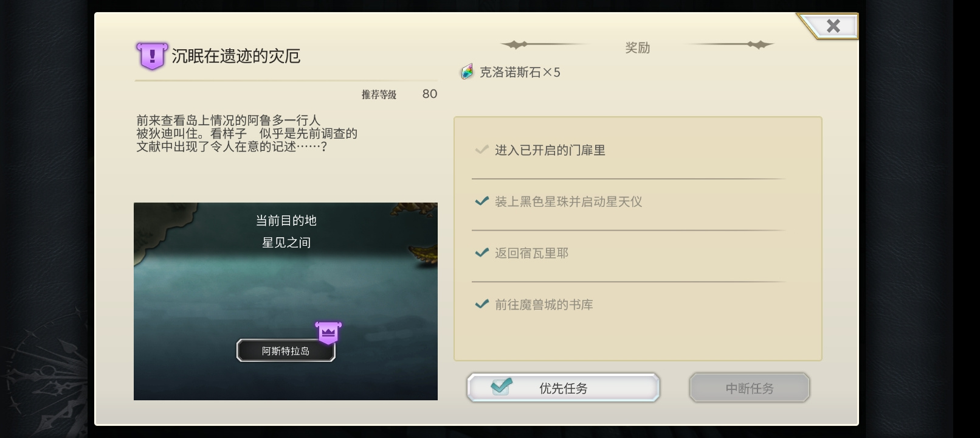Open the 阿斯特拉岛 location label
The image size is (980, 438).
point(286,350)
